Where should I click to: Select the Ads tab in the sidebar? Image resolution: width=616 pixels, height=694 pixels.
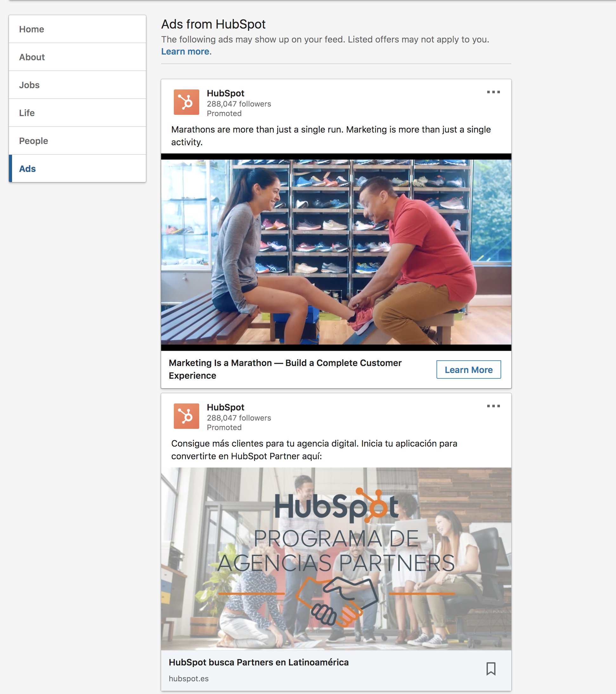click(77, 168)
